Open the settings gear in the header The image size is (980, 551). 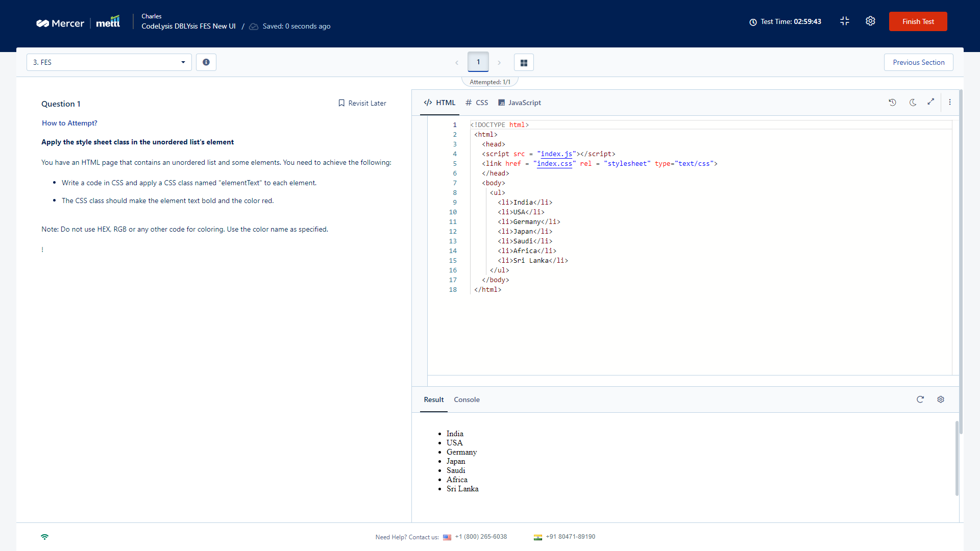click(870, 21)
